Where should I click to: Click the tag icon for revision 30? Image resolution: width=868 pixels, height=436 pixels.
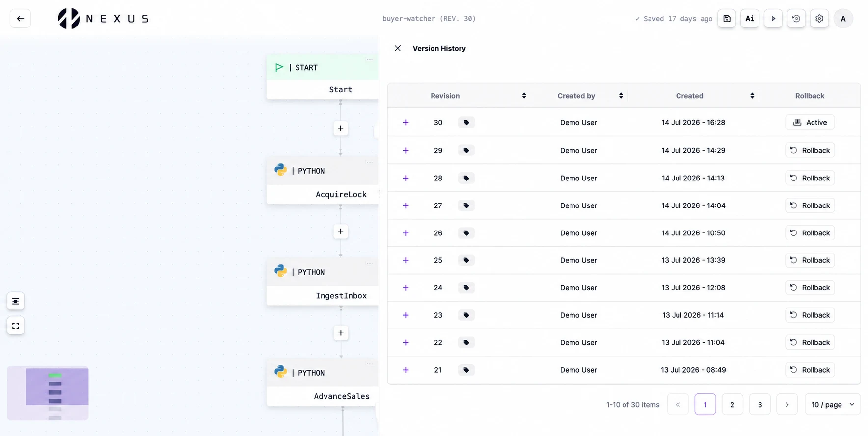coord(466,122)
